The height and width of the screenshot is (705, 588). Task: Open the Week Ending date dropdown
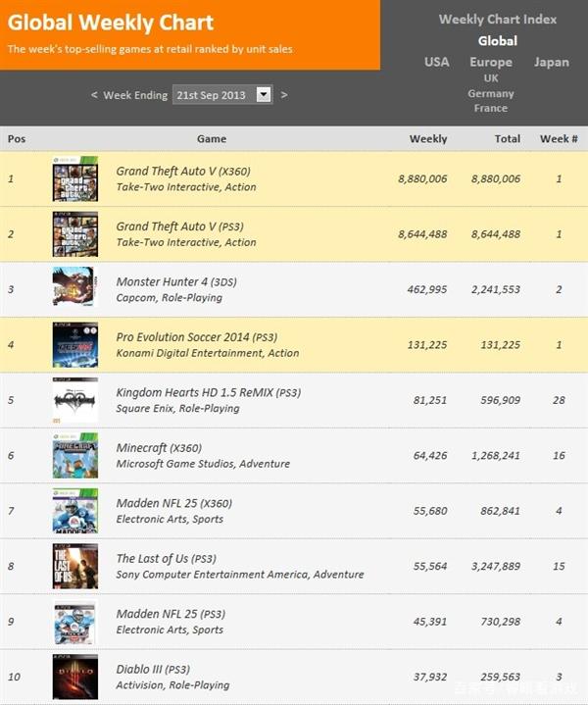click(x=263, y=95)
